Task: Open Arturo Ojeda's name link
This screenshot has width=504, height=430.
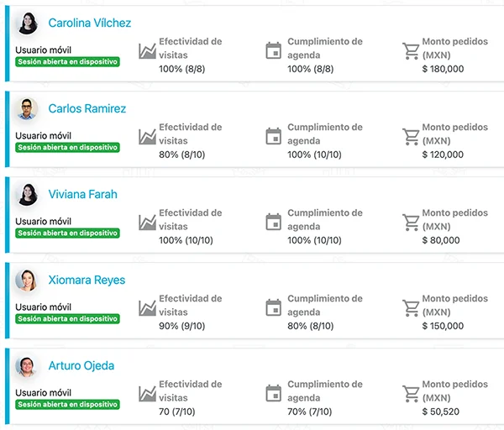Action: tap(81, 365)
